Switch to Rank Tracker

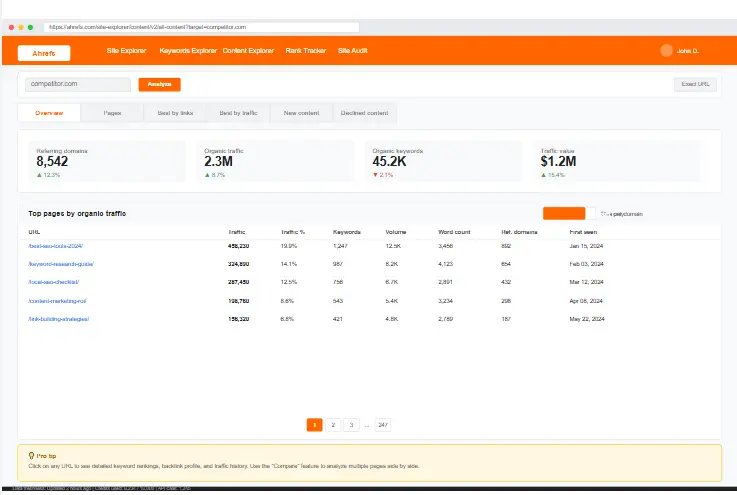(306, 51)
